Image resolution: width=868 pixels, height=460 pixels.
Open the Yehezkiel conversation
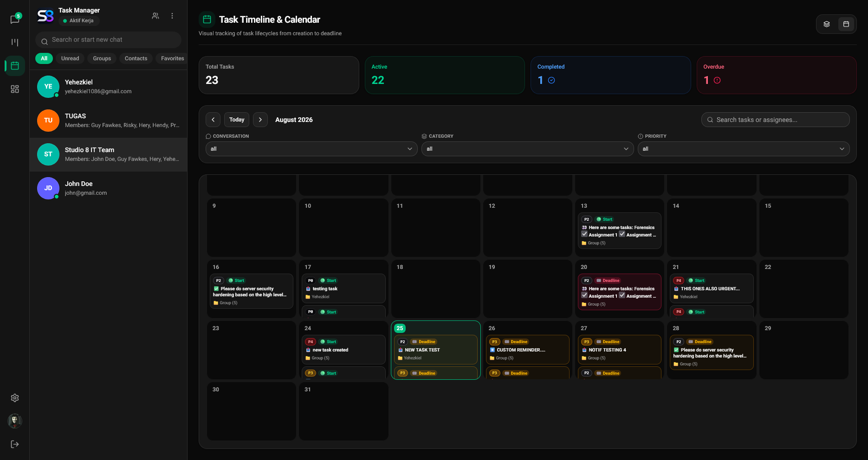click(x=108, y=87)
